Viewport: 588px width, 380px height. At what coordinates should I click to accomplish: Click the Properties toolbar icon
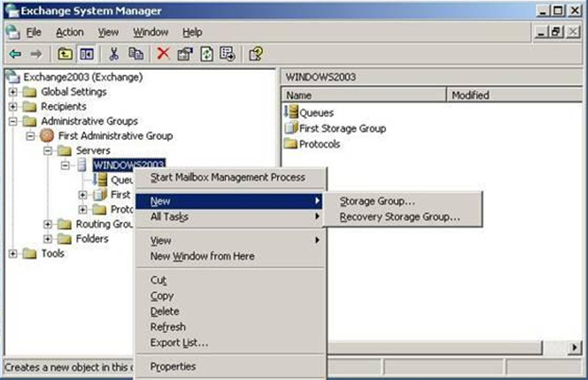185,54
